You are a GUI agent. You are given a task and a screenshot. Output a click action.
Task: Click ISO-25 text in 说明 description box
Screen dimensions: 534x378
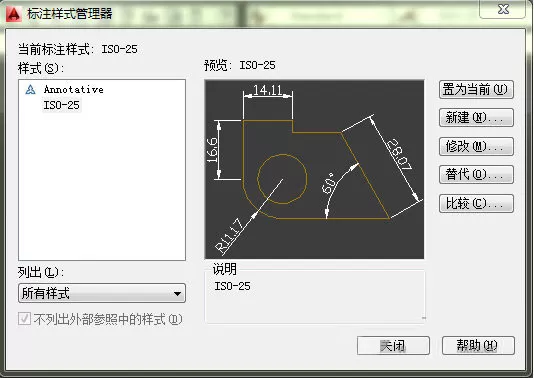[x=232, y=286]
